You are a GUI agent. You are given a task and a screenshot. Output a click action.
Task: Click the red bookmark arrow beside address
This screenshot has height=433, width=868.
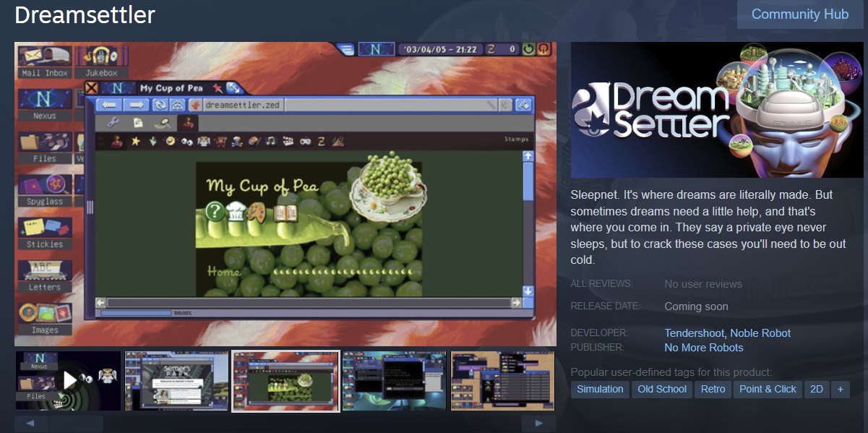pos(194,105)
